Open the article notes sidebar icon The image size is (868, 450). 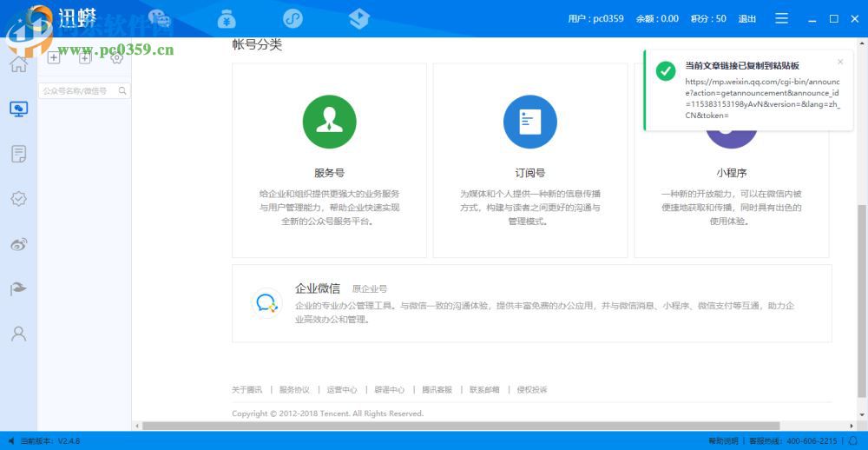click(19, 154)
